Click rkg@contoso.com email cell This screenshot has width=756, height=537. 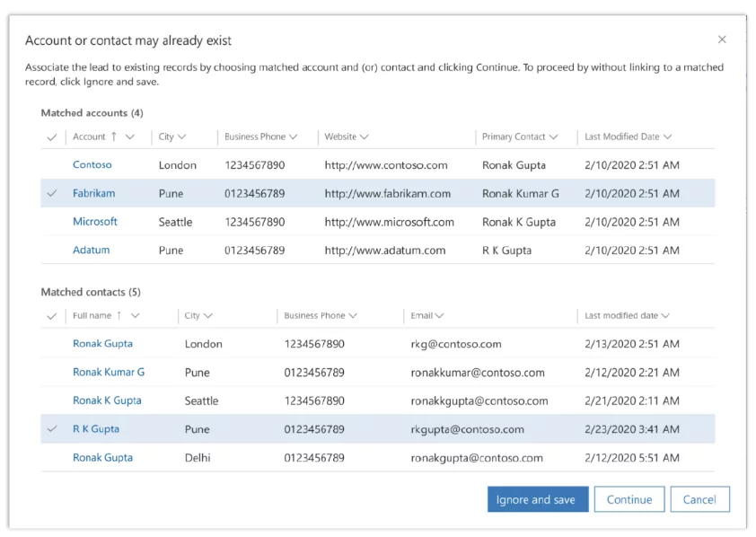coord(456,344)
